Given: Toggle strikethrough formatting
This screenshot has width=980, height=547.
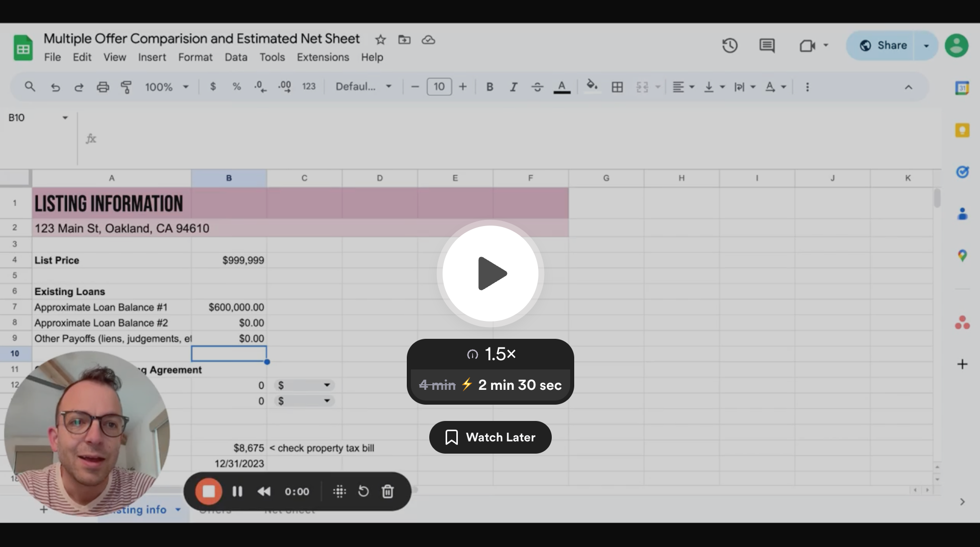Looking at the screenshot, I should pyautogui.click(x=537, y=87).
